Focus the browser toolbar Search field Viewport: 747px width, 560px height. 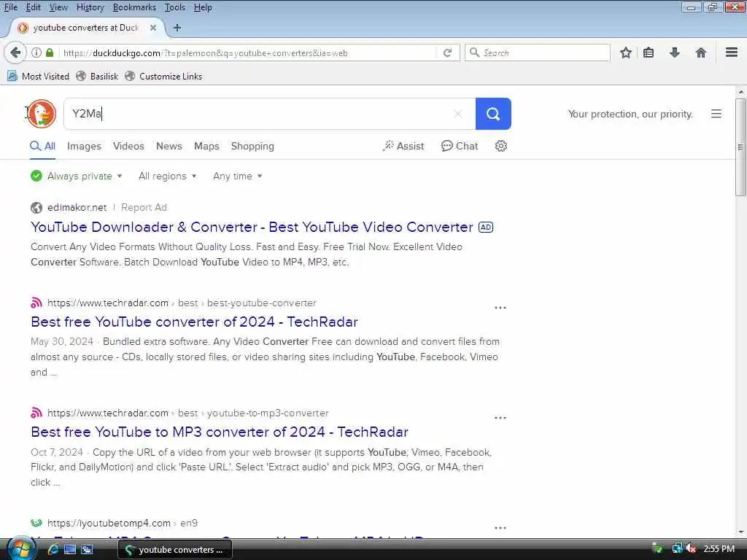point(538,52)
